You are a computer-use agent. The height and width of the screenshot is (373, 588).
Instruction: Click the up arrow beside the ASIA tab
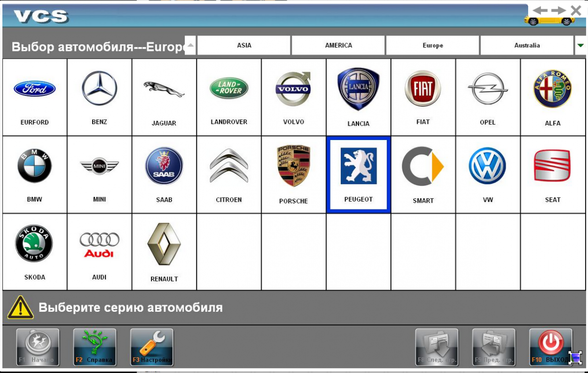click(x=191, y=45)
